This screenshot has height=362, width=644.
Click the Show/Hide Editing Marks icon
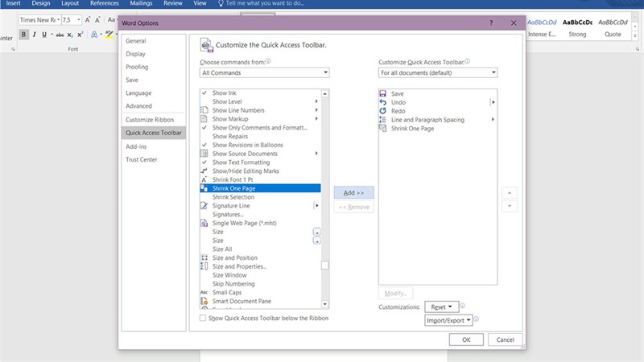click(204, 171)
